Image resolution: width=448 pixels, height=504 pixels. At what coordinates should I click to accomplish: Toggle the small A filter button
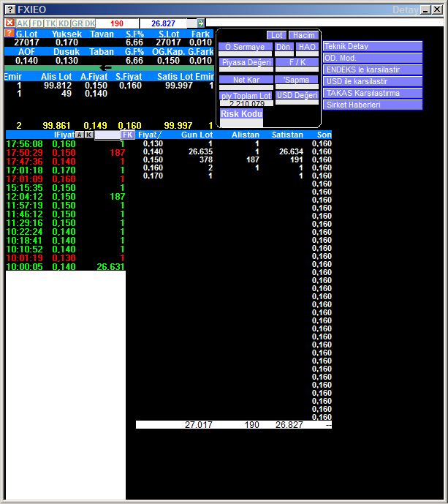[79, 135]
